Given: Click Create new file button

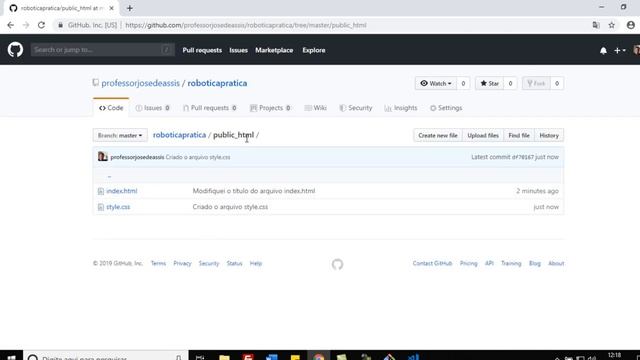Looking at the screenshot, I should 438,135.
